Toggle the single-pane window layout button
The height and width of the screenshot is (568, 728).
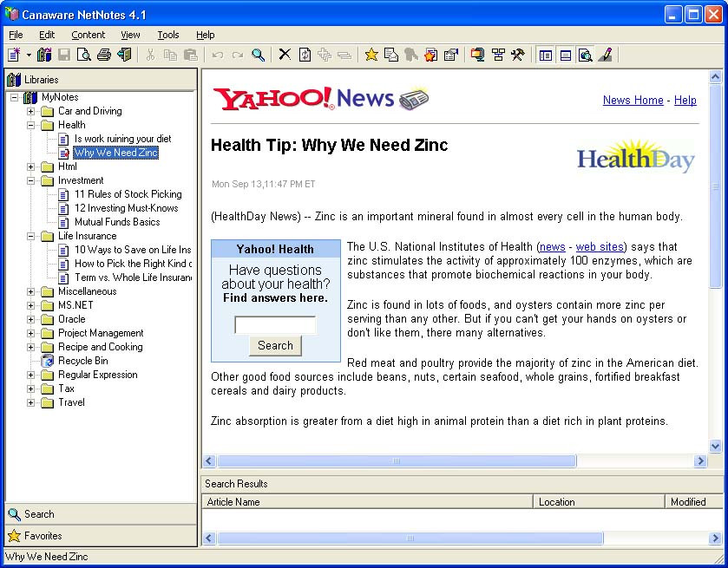[566, 55]
